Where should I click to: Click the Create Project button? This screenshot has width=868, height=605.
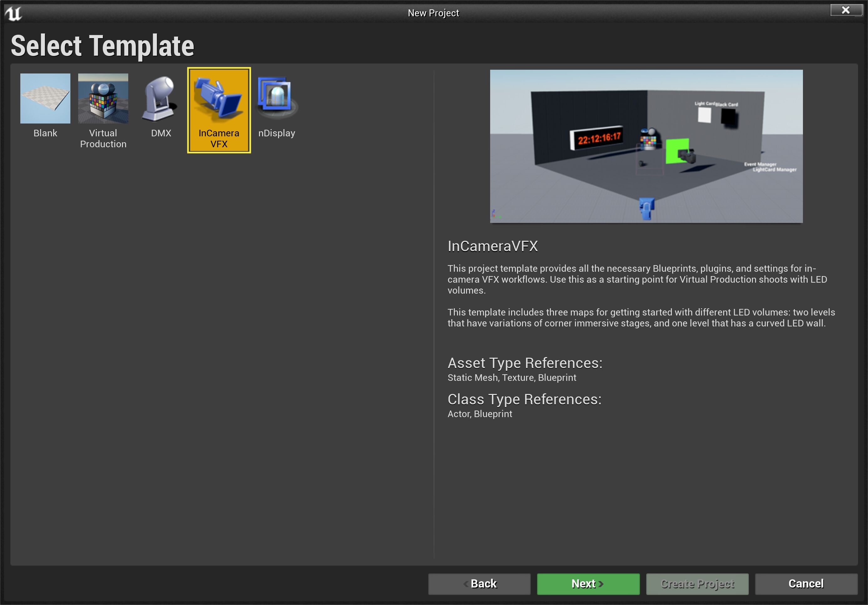[x=697, y=584]
